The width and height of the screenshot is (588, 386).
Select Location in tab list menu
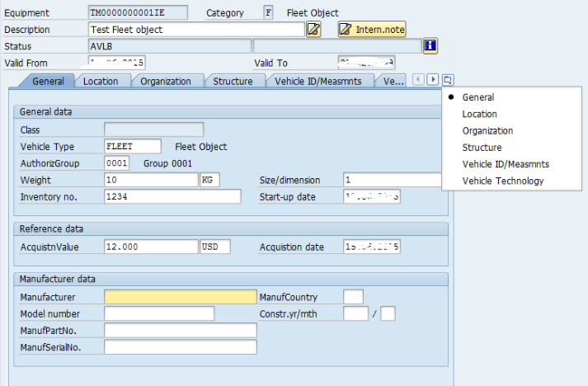point(479,114)
